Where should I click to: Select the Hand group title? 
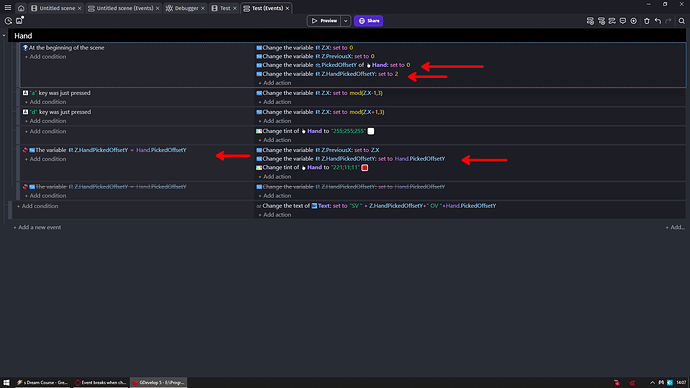[23, 36]
